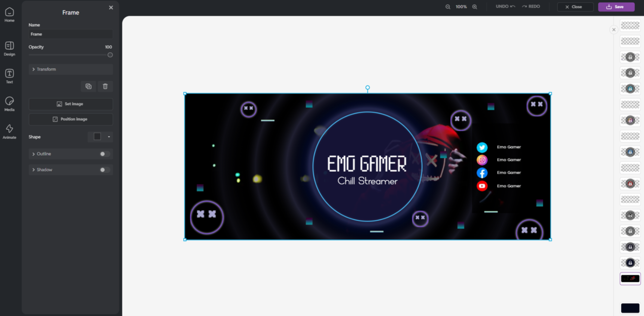Screen dimensions: 644x316
Task: Open the Home panel
Action: click(9, 14)
